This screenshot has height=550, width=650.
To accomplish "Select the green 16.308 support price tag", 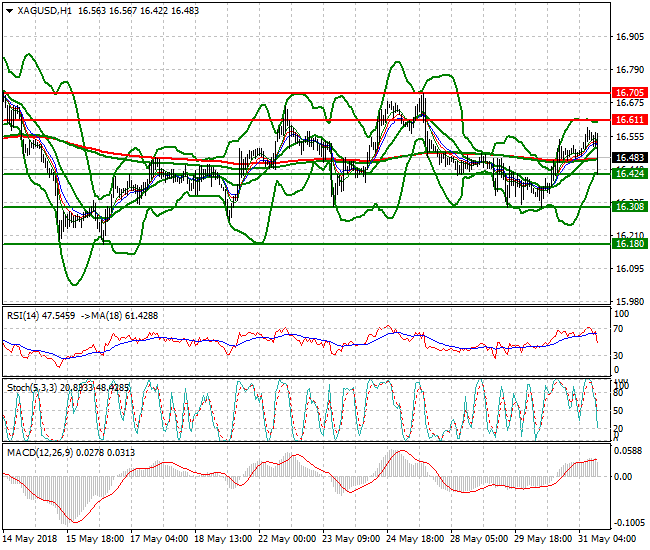I will 628,206.
